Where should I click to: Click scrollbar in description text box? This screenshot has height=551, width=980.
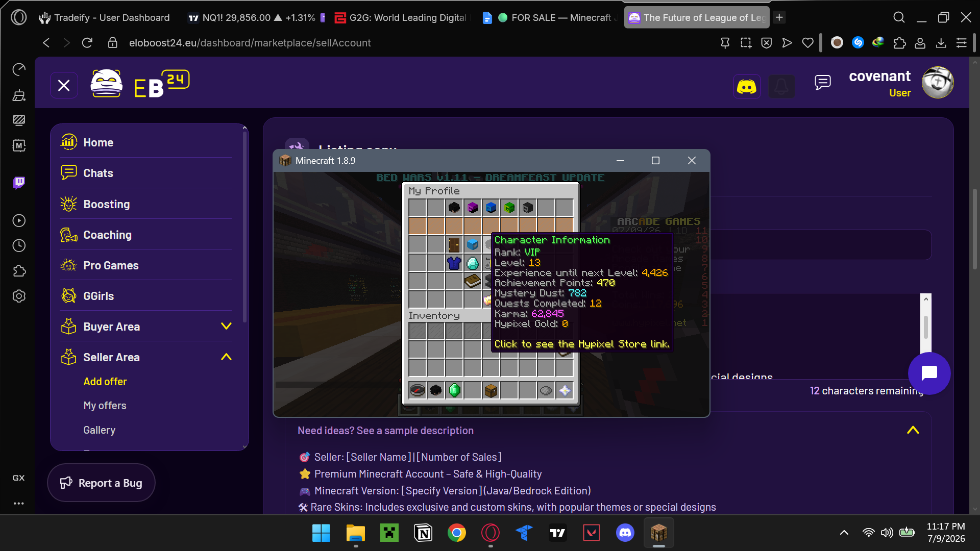coord(925,327)
